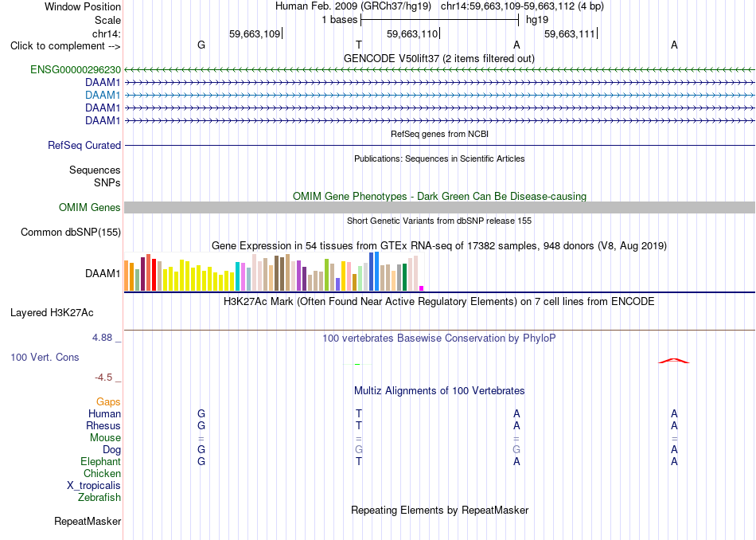The width and height of the screenshot is (756, 540).
Task: Click the orange Gaps label
Action: (108, 401)
